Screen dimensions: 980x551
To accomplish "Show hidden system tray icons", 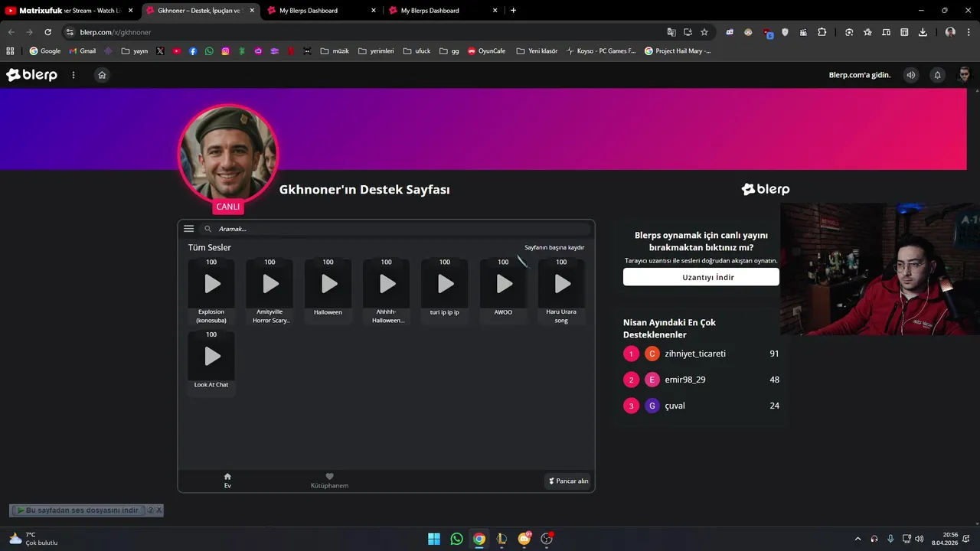I will (857, 539).
